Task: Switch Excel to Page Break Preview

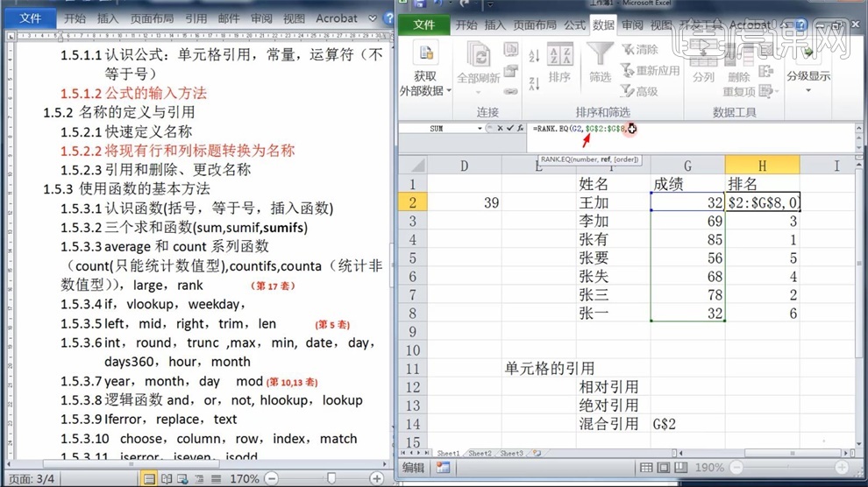Action: click(x=680, y=468)
